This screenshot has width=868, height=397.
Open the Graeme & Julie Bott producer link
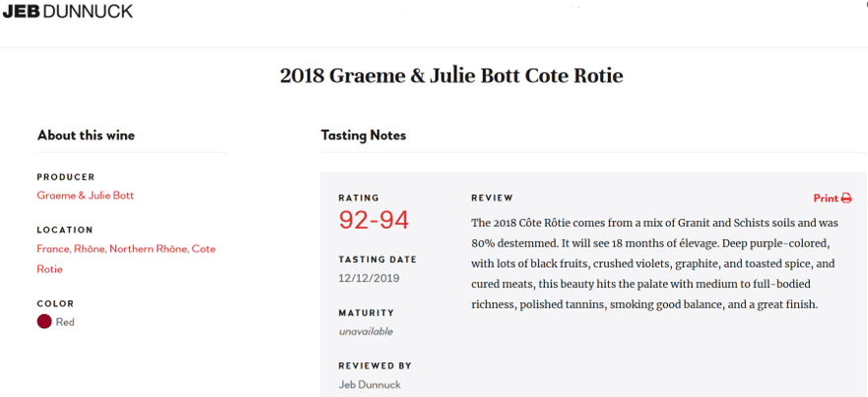pyautogui.click(x=86, y=195)
